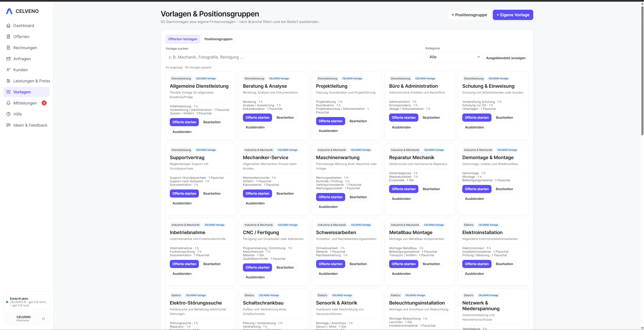The height and width of the screenshot is (330, 644).
Task: Focus the Vorlage suchen search field
Action: [294, 57]
